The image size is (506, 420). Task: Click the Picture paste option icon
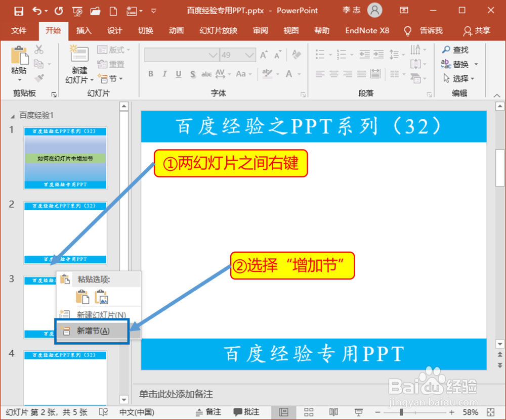point(101,297)
